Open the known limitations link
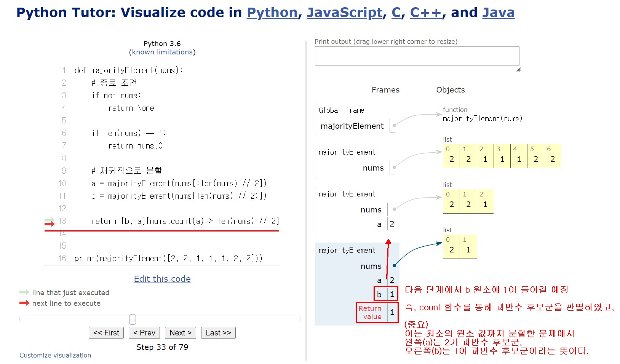 [162, 52]
